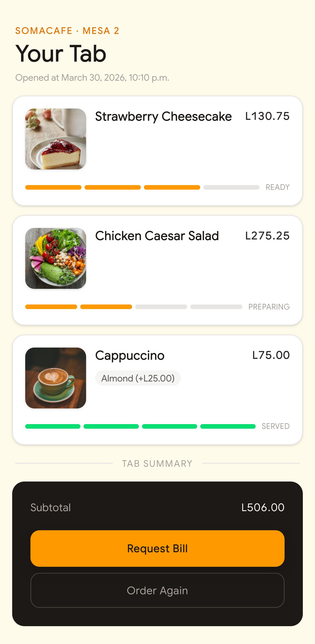
Task: Click the green Cappuccino progress bar
Action: click(x=140, y=426)
